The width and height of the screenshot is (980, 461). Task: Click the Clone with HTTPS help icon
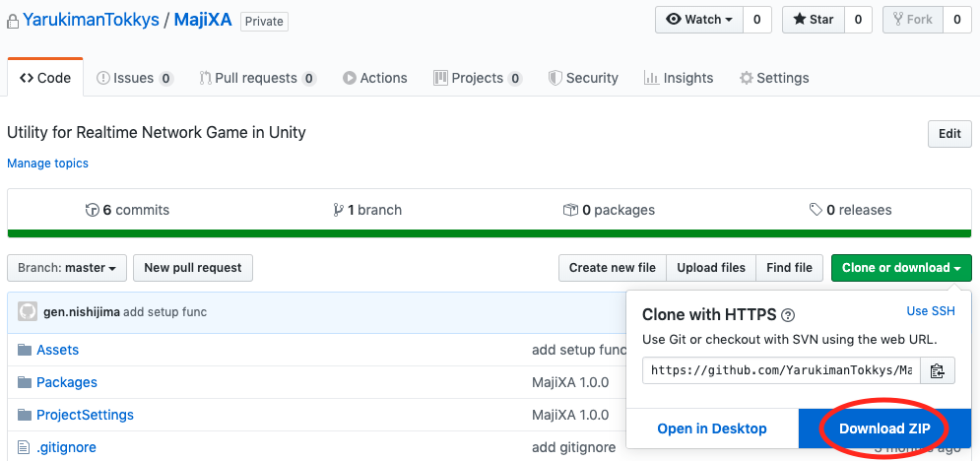click(788, 315)
